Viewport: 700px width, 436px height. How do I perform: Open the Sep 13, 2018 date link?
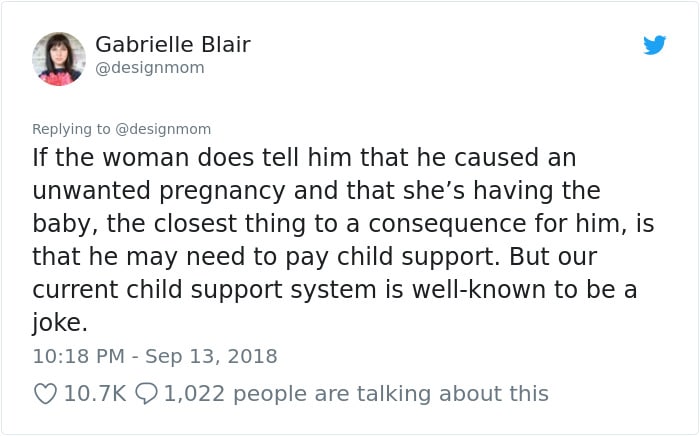click(211, 356)
